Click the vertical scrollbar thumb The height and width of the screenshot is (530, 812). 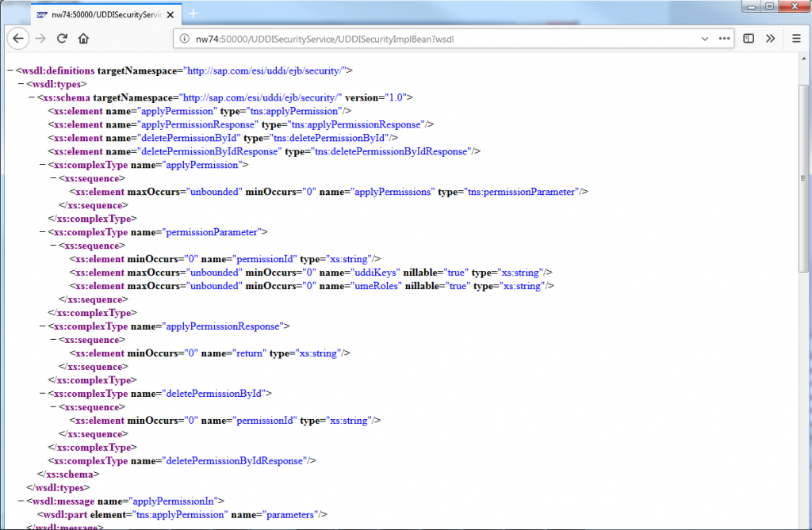click(803, 178)
